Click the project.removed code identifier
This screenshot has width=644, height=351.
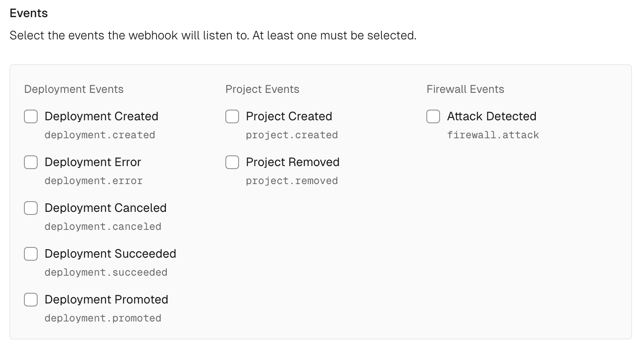click(x=292, y=181)
